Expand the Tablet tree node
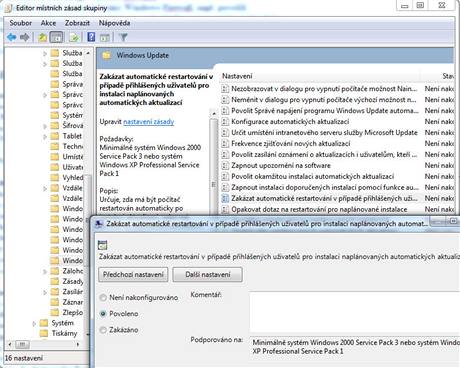 point(45,136)
